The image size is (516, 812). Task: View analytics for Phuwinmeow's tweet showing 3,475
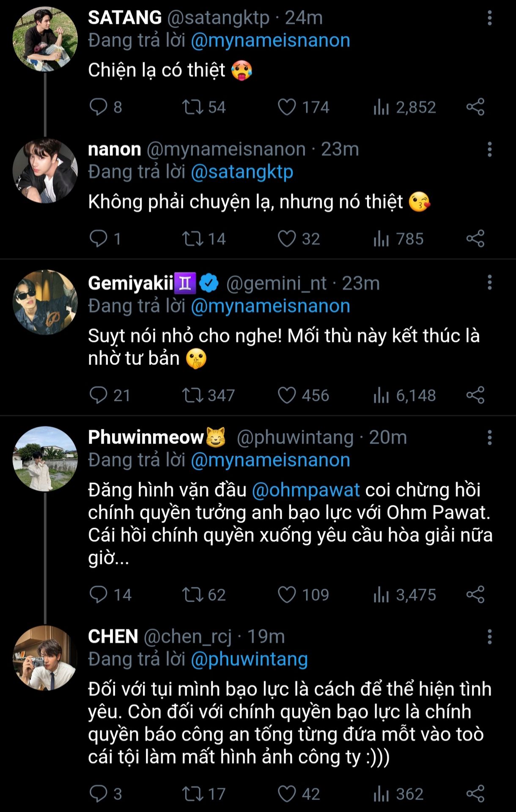pyautogui.click(x=381, y=595)
